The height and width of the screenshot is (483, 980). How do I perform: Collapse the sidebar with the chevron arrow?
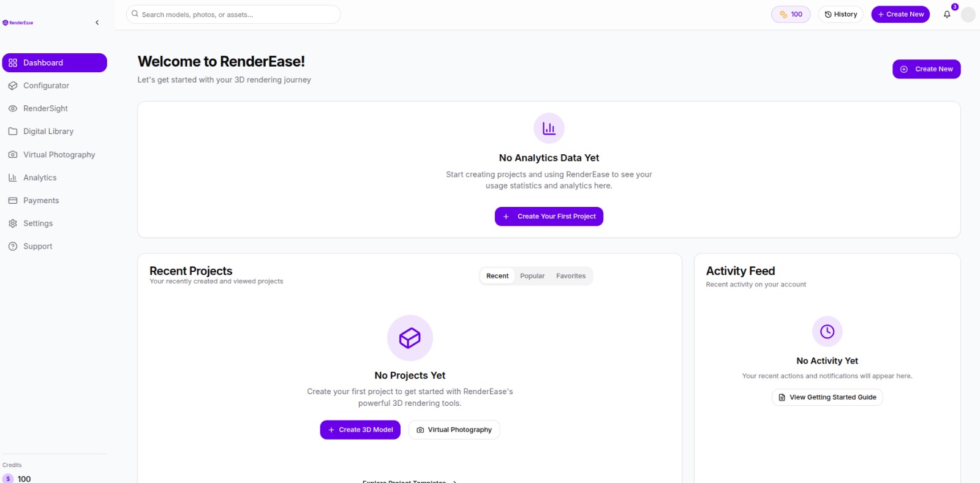click(97, 23)
